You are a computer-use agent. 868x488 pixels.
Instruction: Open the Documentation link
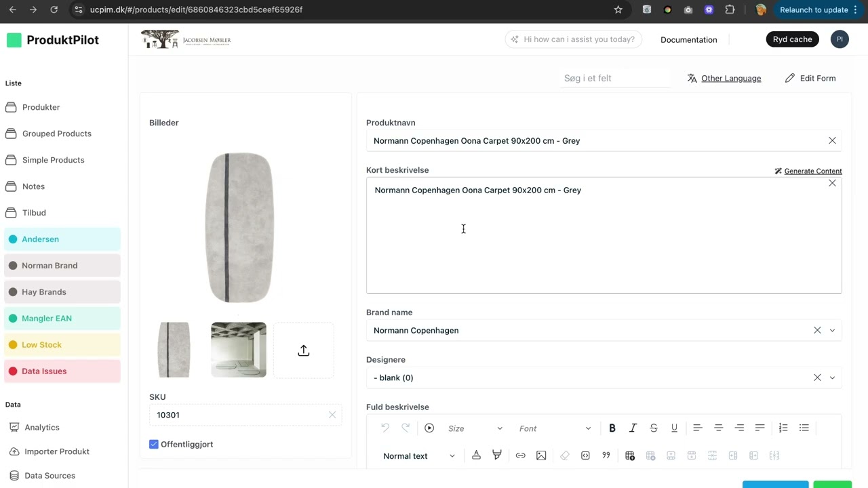[x=688, y=39]
